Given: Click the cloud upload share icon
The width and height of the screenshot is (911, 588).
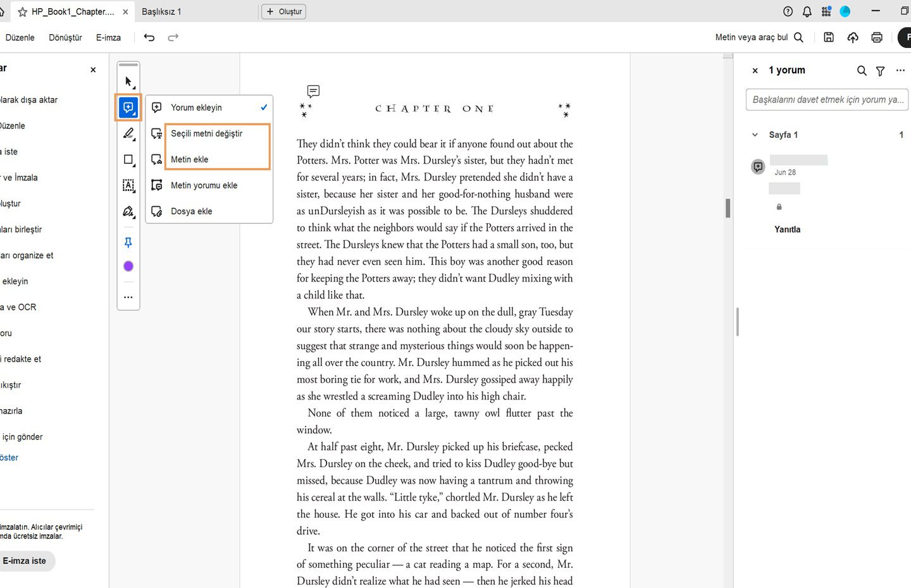Looking at the screenshot, I should [853, 37].
